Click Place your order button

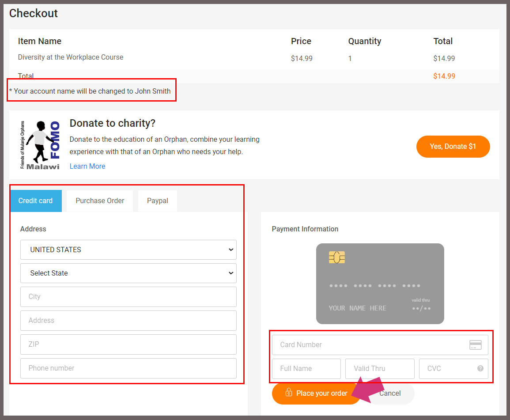click(316, 394)
